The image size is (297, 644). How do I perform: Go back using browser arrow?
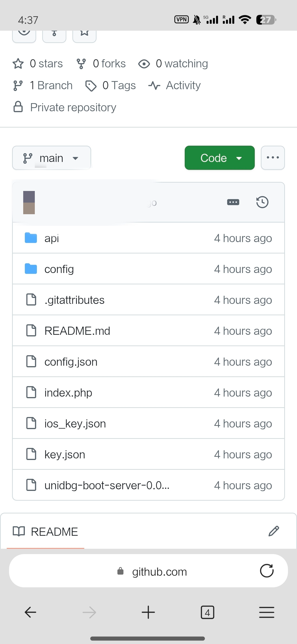pyautogui.click(x=30, y=612)
